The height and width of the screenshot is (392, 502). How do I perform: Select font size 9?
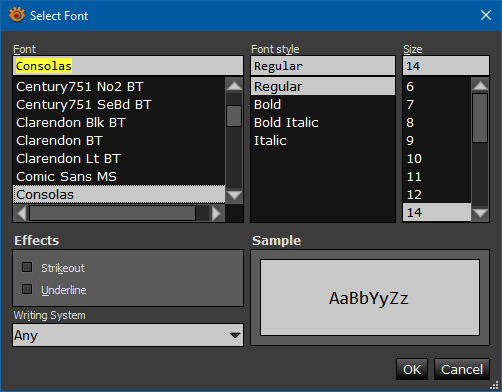click(437, 141)
